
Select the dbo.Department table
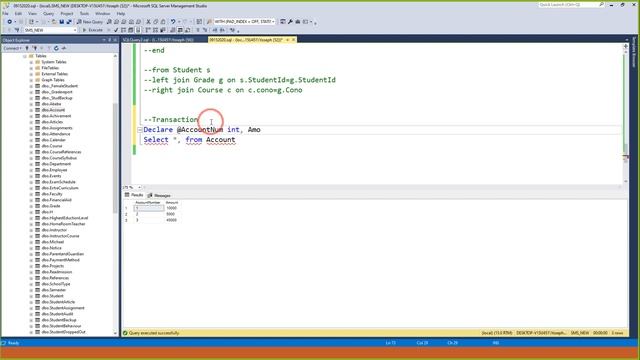[x=56, y=164]
